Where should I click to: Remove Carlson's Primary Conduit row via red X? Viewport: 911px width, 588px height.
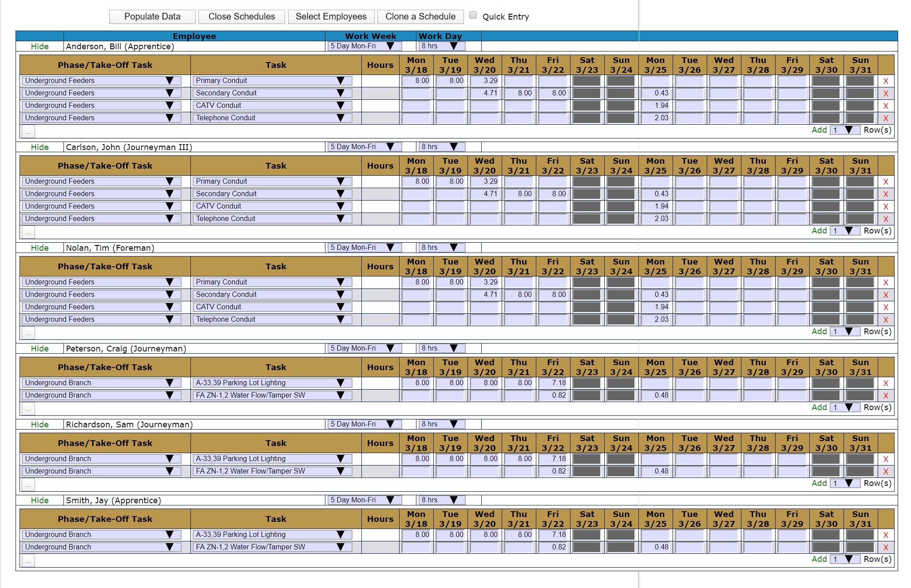coord(886,182)
